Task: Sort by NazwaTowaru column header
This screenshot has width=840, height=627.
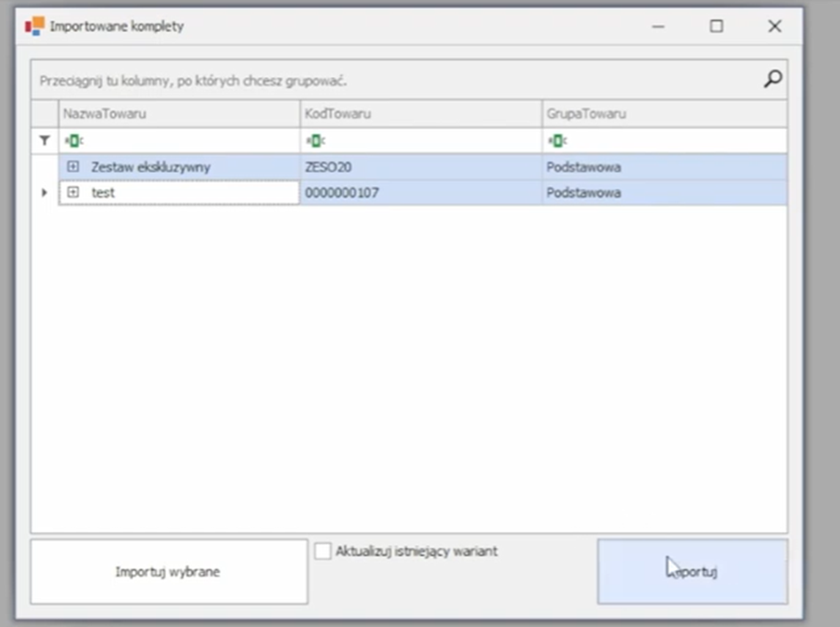Action: coord(178,114)
